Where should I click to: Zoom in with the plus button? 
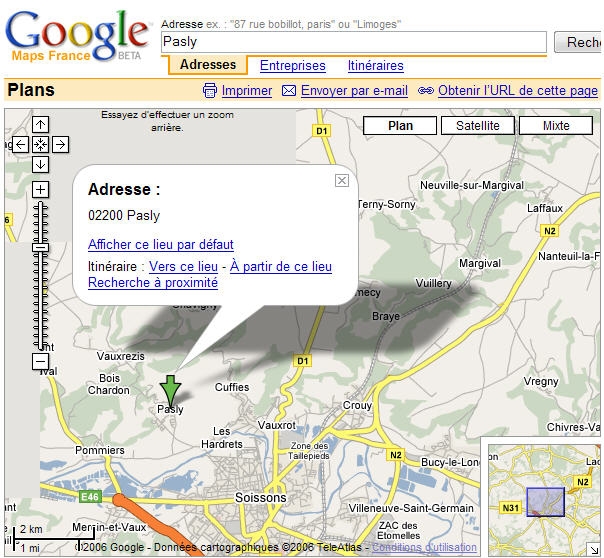[x=40, y=189]
